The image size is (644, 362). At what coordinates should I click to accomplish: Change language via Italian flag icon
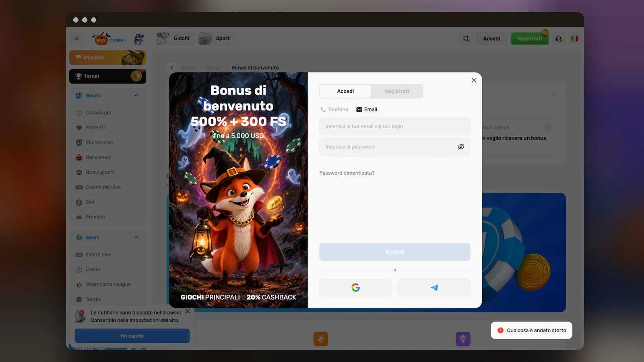click(574, 39)
